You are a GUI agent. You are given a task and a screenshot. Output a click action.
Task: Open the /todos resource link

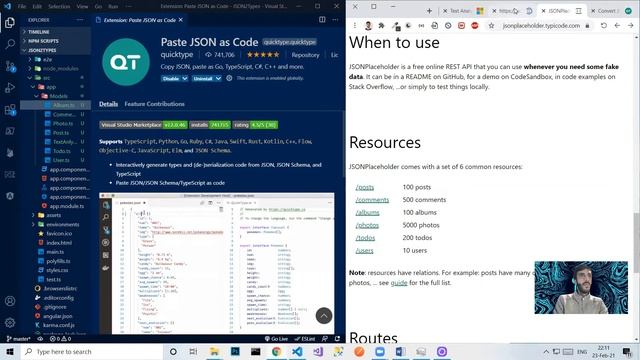[x=365, y=238]
